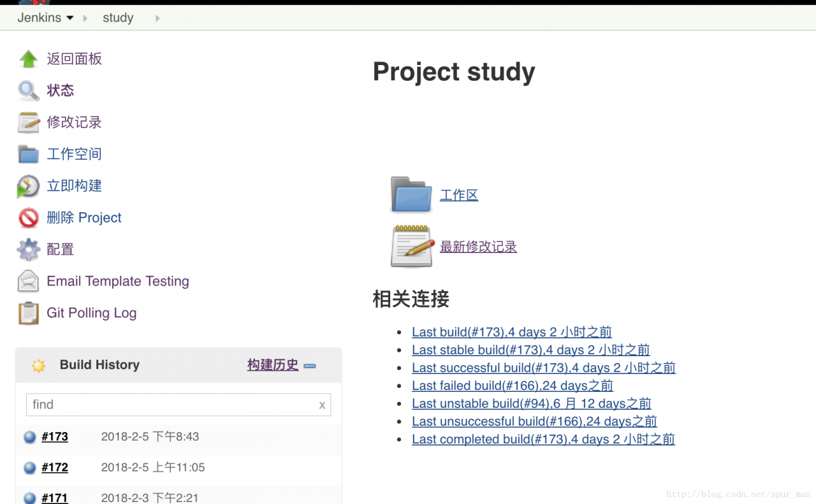
Task: Click the 工作区 link
Action: coord(459,196)
